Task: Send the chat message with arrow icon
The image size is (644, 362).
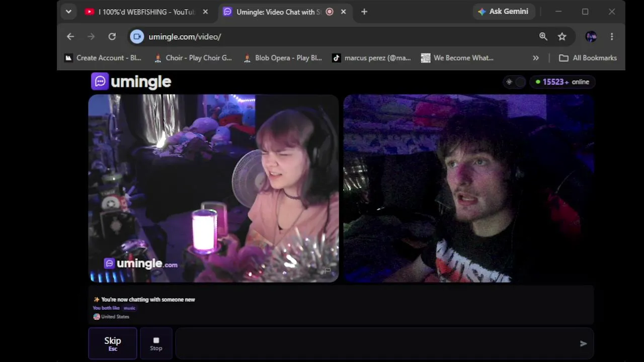Action: click(x=583, y=343)
